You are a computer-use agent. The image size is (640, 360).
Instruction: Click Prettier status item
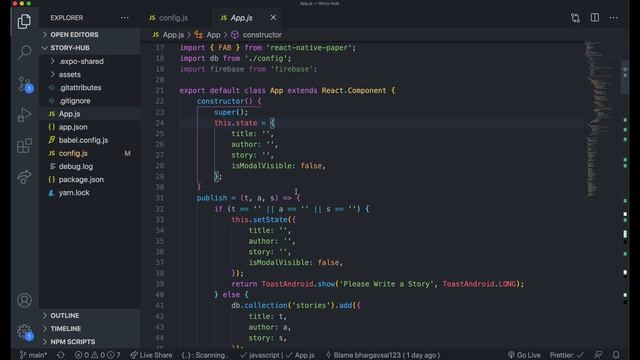[567, 355]
